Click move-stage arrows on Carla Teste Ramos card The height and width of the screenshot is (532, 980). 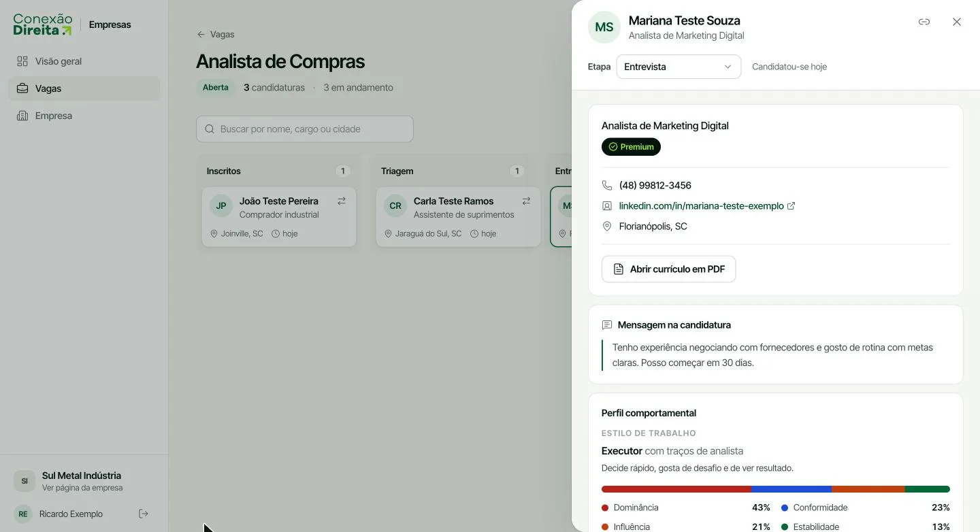526,201
